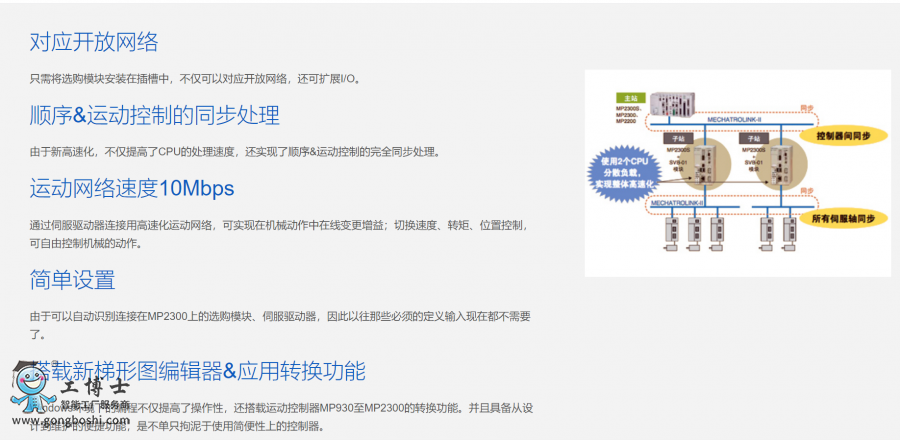The width and height of the screenshot is (900, 440).
Task: Click the top MECHATROLINK-II label in diagram
Action: [x=733, y=118]
